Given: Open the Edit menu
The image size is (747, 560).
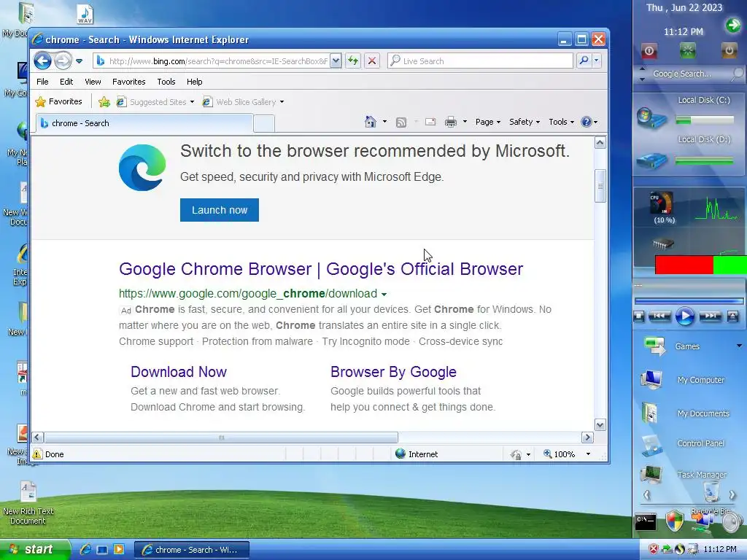Looking at the screenshot, I should (66, 82).
